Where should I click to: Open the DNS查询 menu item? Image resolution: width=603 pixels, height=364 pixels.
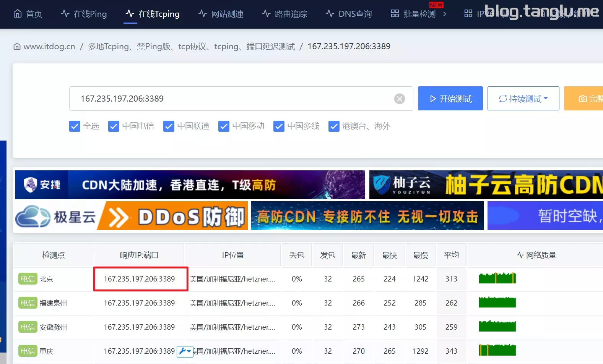(x=349, y=14)
